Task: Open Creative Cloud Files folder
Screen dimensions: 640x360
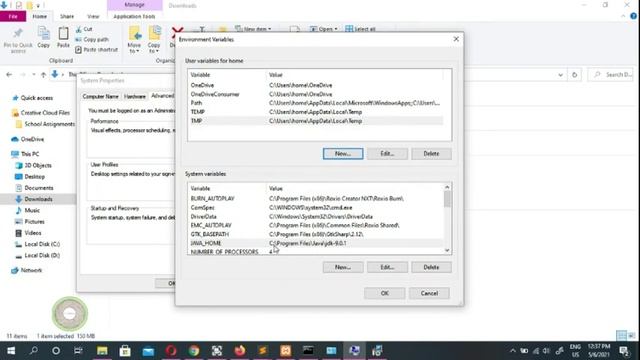Action: pos(45,113)
